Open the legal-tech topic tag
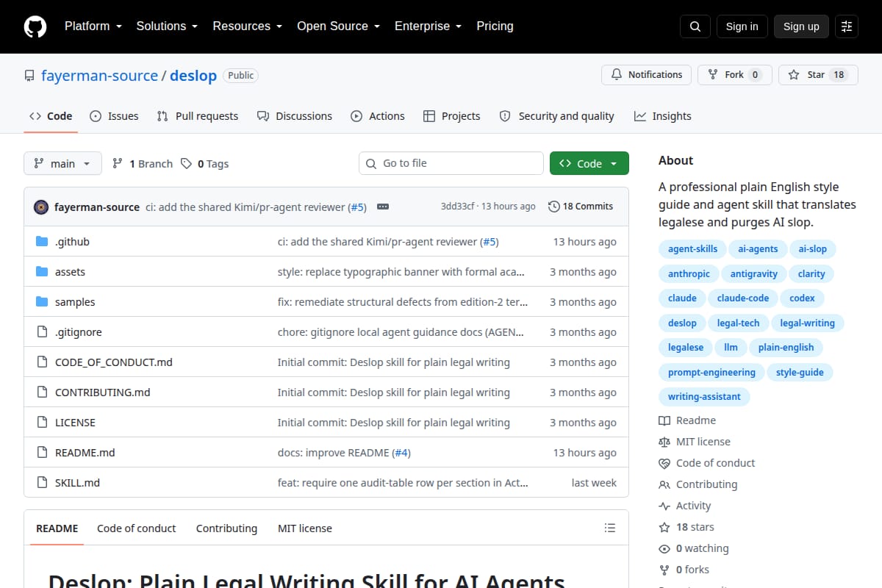The width and height of the screenshot is (882, 588). (x=739, y=323)
